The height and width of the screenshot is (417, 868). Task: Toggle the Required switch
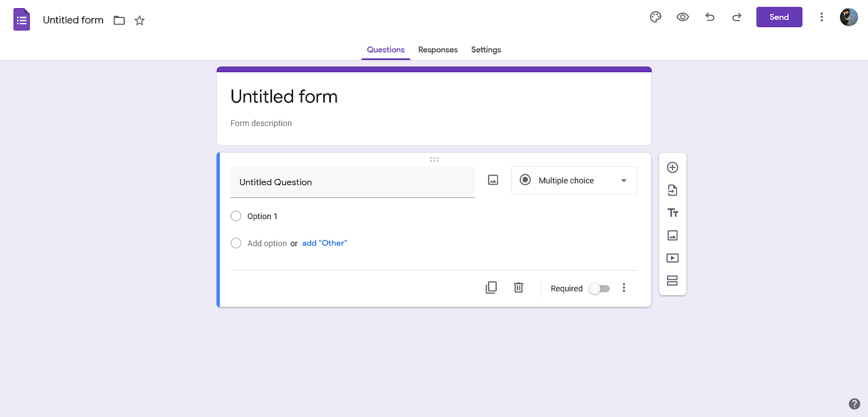(x=599, y=288)
